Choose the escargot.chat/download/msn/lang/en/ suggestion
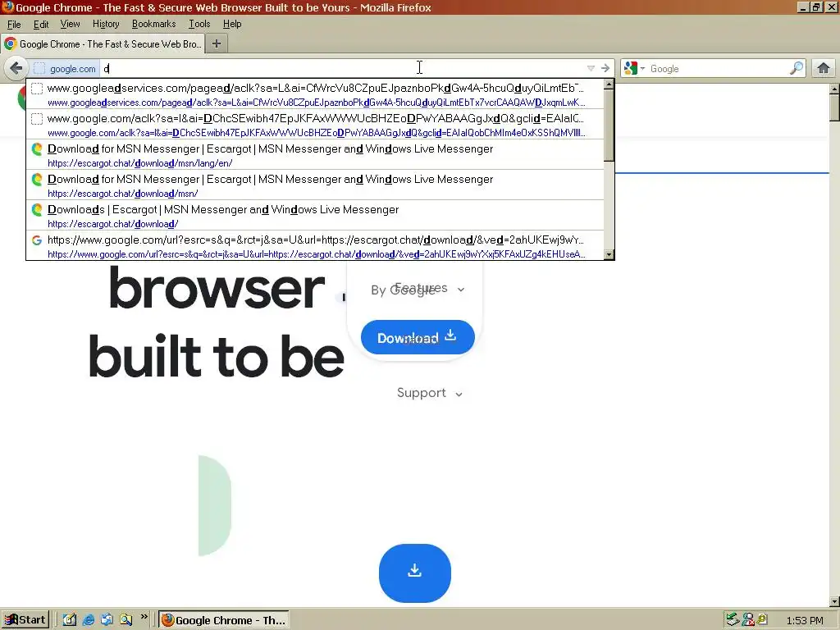 point(315,155)
